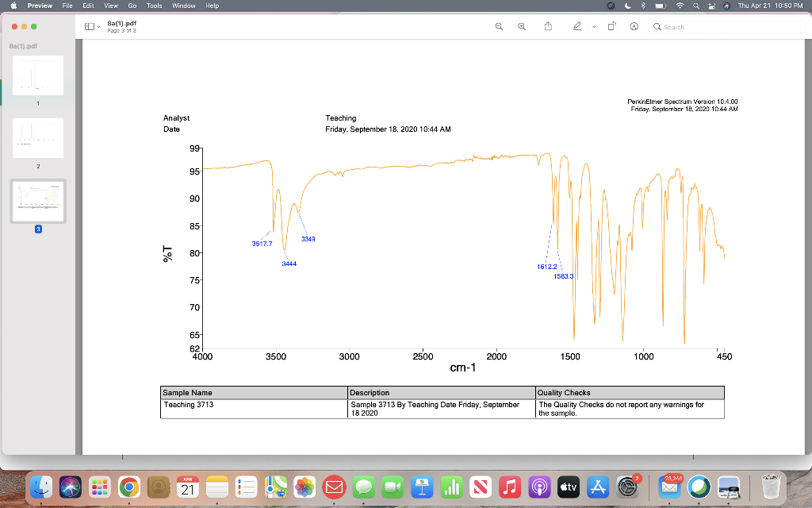Open the Share toolbar icon
The height and width of the screenshot is (508, 812).
549,26
